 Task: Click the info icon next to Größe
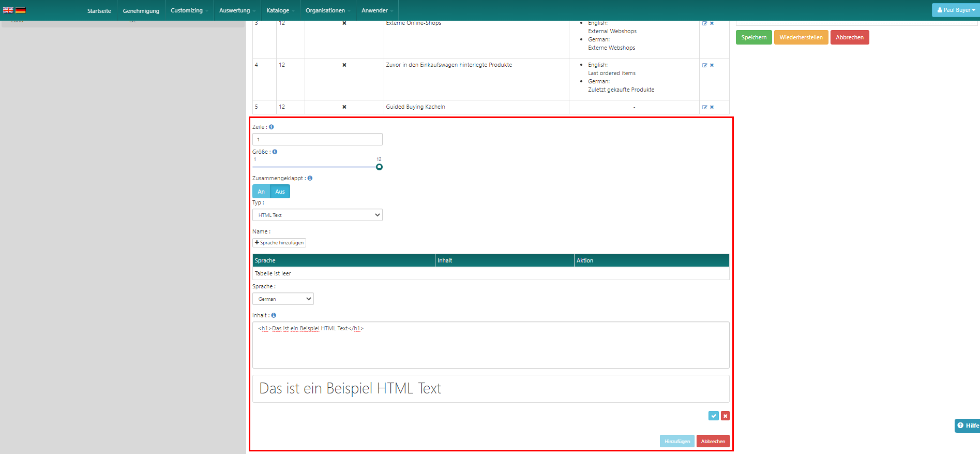pyautogui.click(x=275, y=152)
